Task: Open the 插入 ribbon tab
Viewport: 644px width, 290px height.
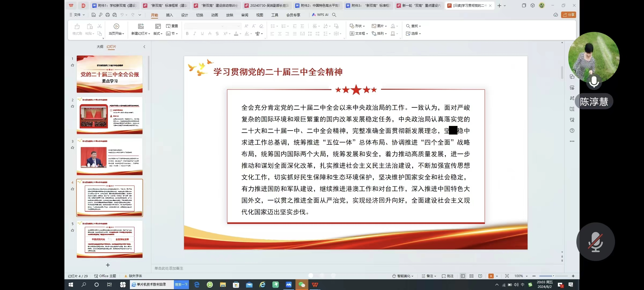Action: click(169, 15)
